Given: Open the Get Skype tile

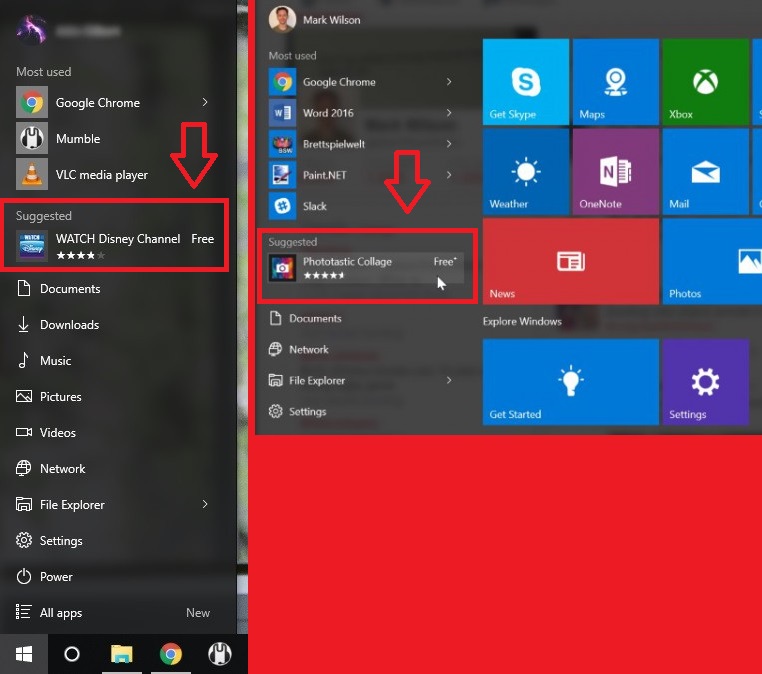Looking at the screenshot, I should [526, 82].
